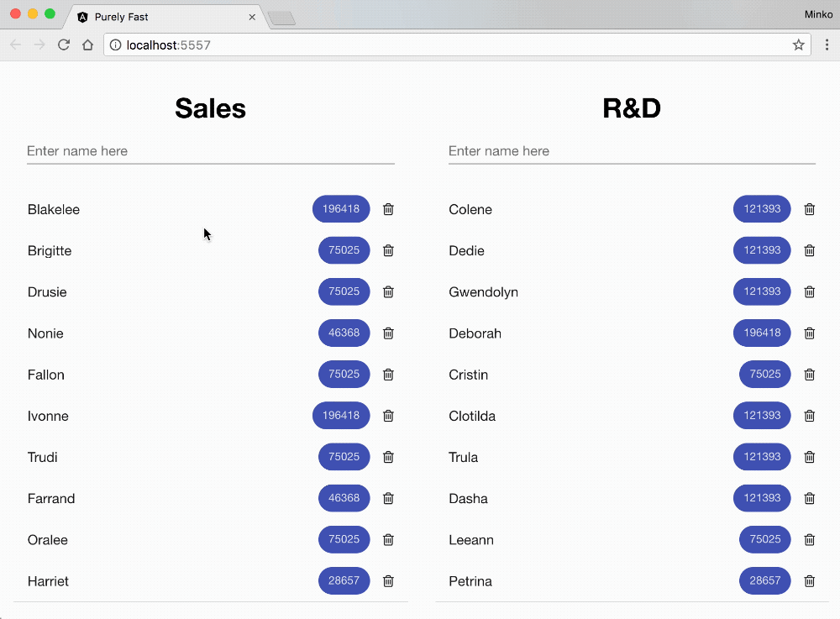This screenshot has height=619, width=840.
Task: Close the Purely Fast tab
Action: (x=252, y=17)
